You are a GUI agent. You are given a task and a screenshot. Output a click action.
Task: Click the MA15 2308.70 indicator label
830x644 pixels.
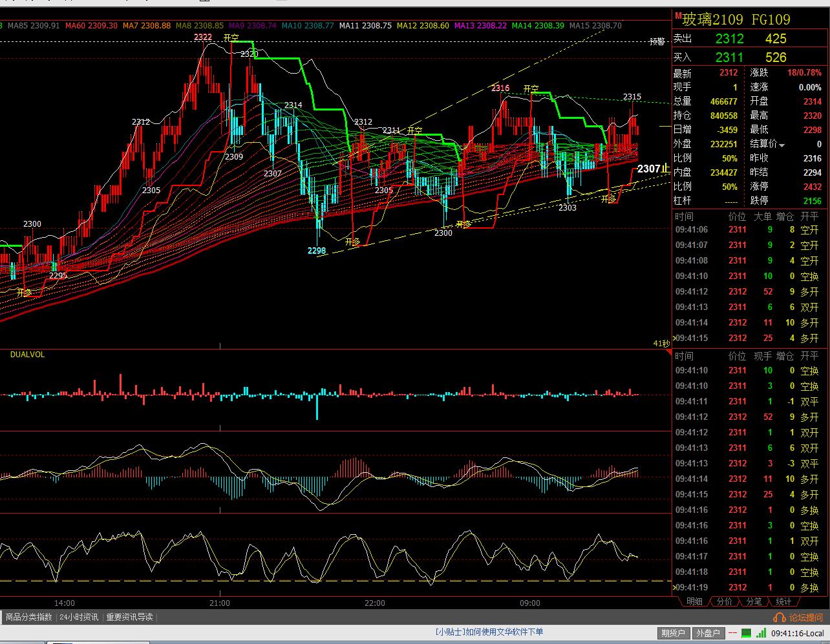595,26
